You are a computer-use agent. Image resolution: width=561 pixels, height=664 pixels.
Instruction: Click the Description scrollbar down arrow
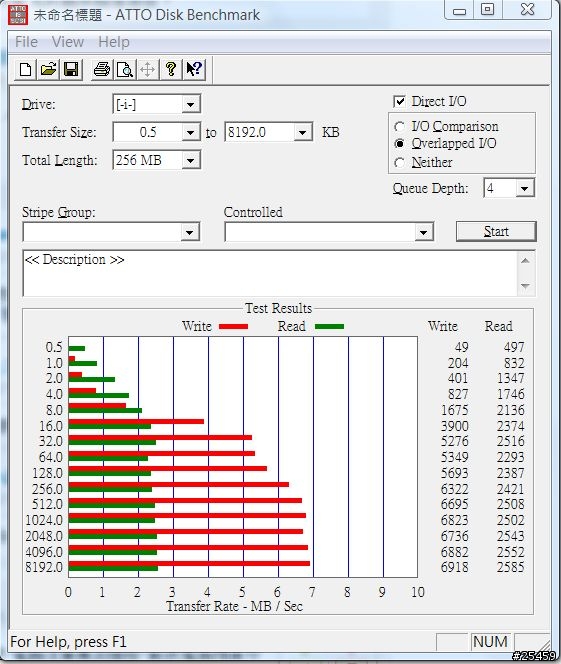tap(525, 287)
